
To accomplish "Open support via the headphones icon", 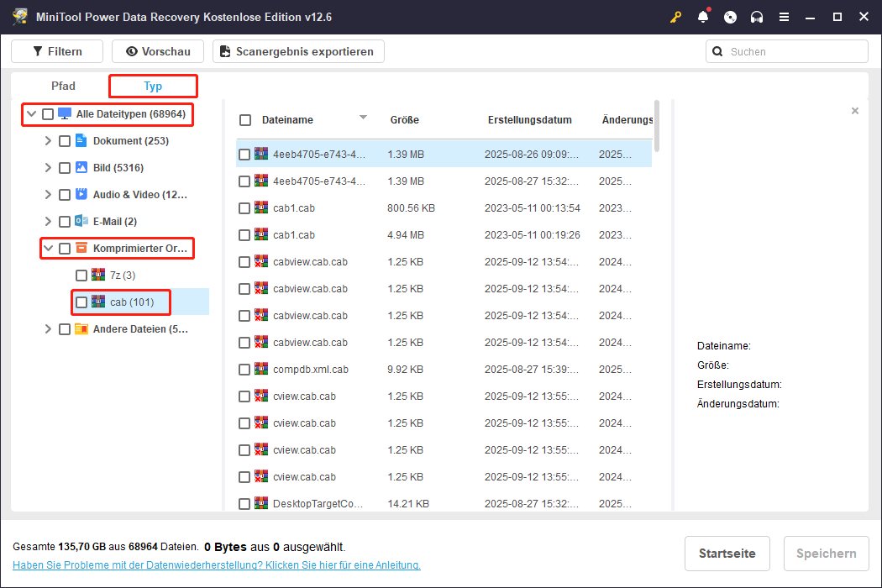I will (x=757, y=17).
